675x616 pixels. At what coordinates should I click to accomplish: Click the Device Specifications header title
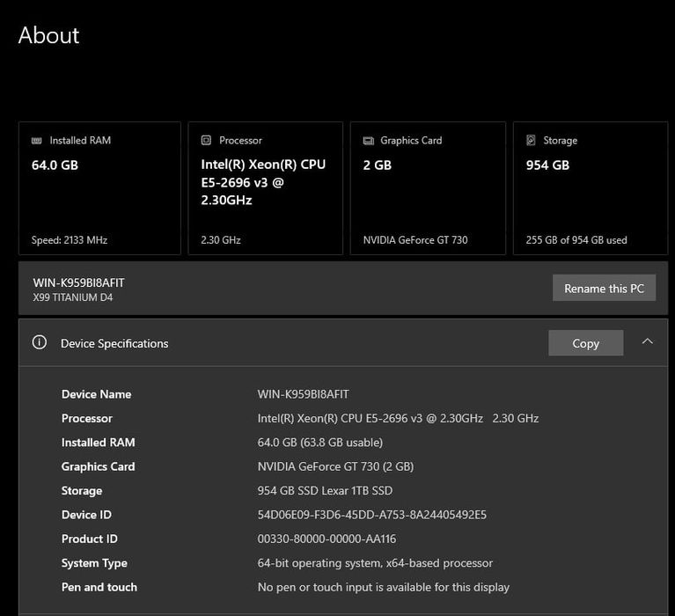click(114, 343)
